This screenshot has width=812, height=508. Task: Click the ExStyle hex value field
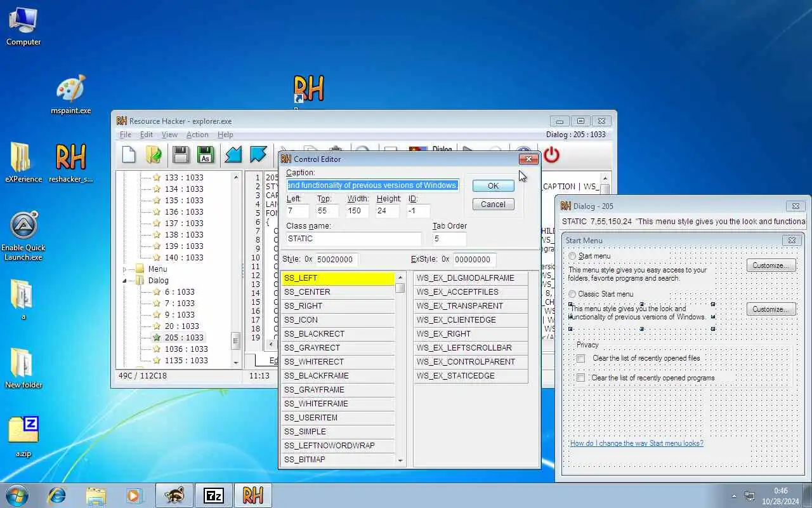pos(475,260)
